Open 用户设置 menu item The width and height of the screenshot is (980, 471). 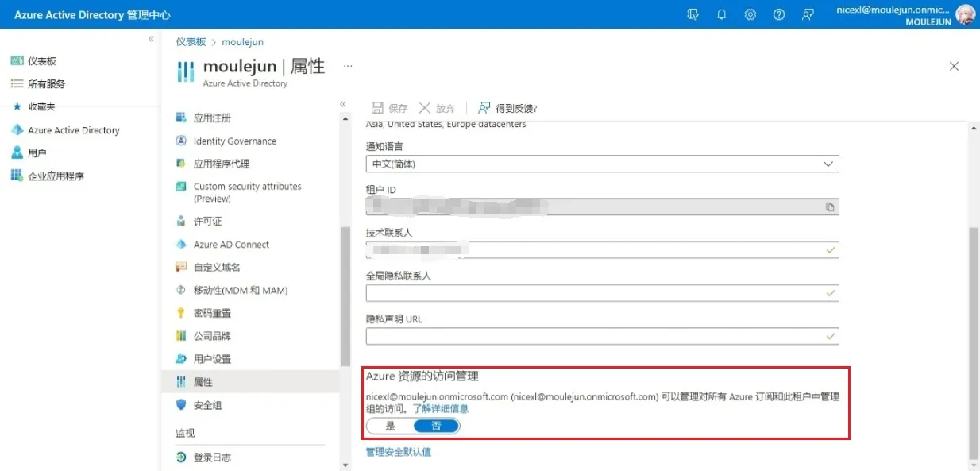pos(212,359)
